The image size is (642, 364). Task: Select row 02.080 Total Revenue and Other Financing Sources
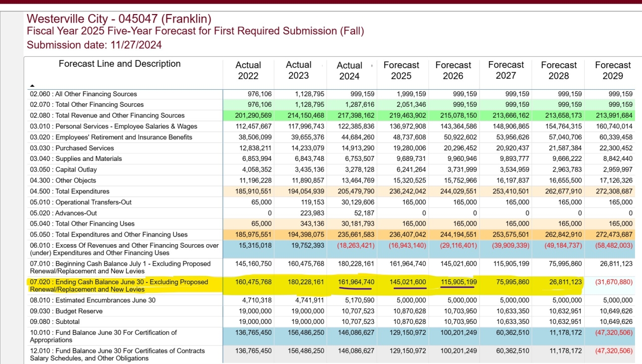pos(107,115)
